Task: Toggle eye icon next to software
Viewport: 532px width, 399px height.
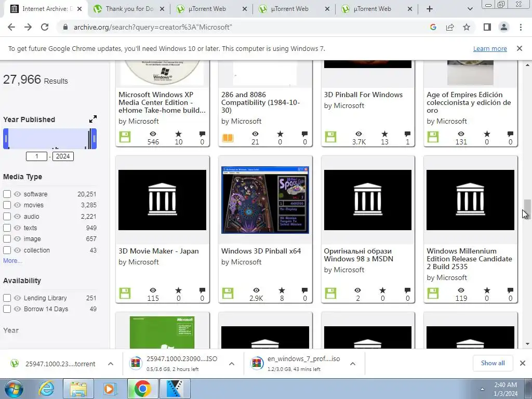Action: point(17,194)
